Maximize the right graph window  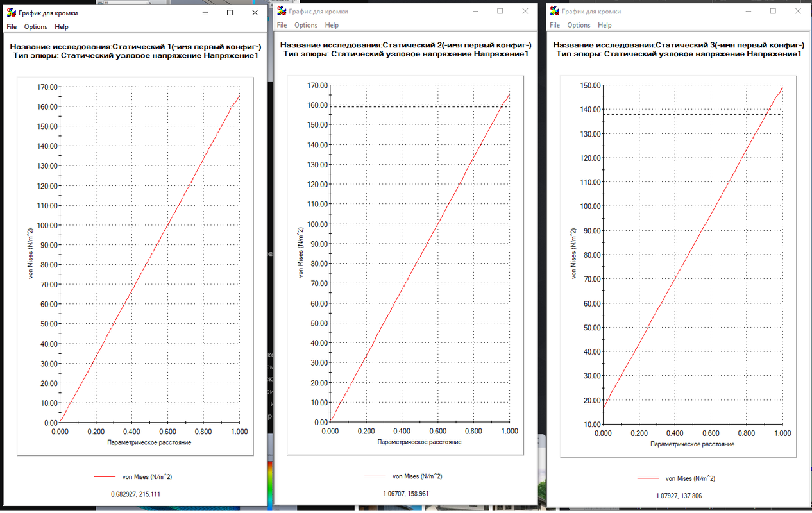773,12
